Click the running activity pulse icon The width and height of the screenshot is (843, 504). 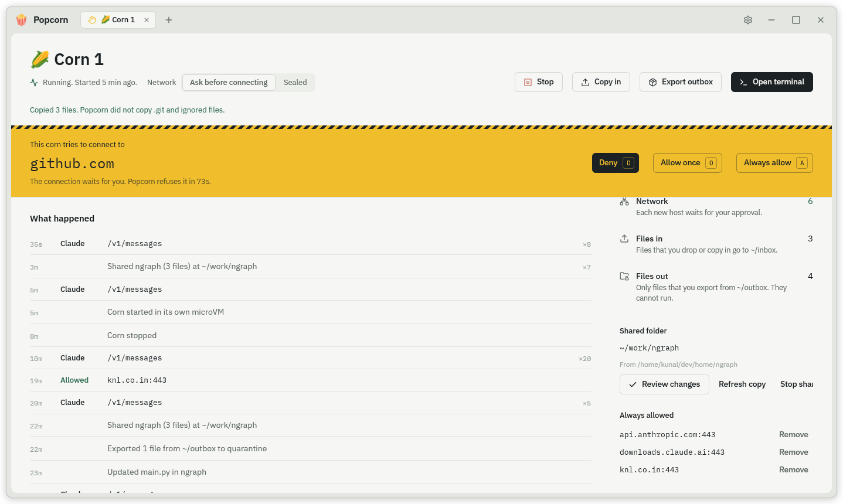point(34,83)
